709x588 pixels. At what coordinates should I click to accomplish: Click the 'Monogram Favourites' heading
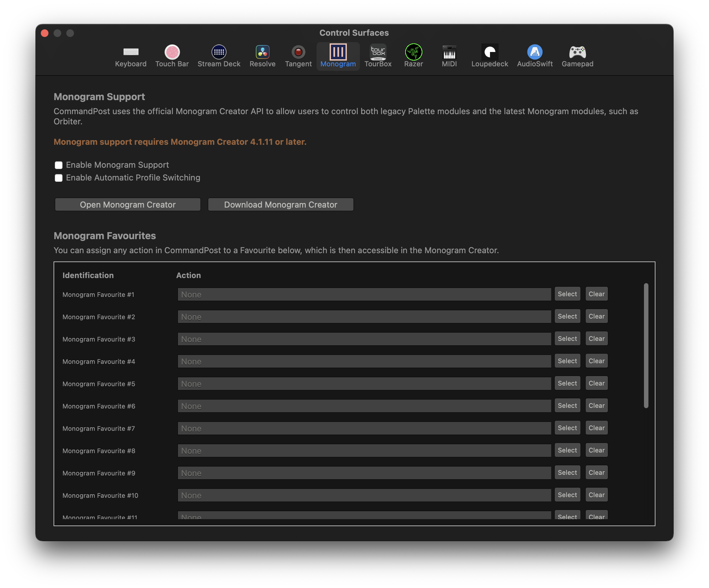105,235
